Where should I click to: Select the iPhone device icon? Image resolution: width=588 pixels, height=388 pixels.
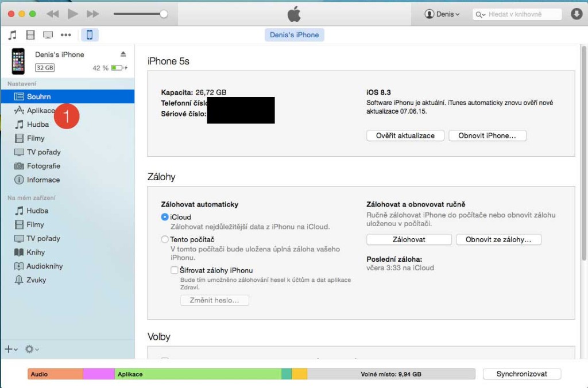click(90, 35)
